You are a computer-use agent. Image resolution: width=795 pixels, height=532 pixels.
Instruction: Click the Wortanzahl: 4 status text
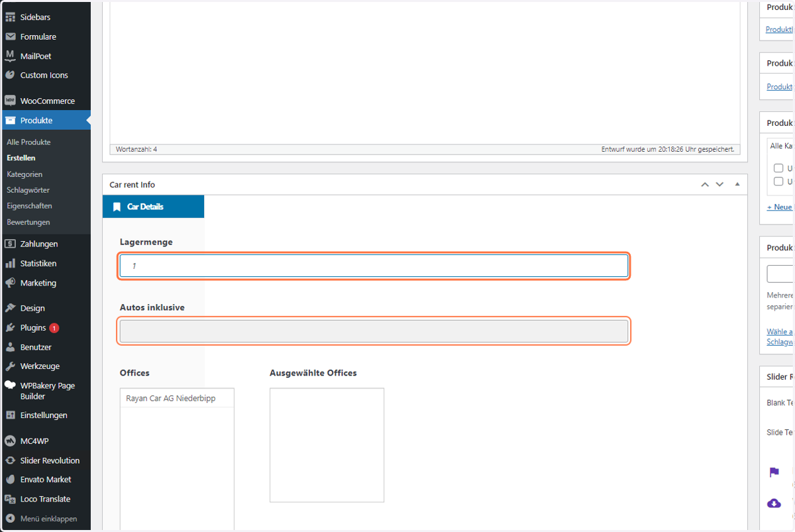pos(136,149)
